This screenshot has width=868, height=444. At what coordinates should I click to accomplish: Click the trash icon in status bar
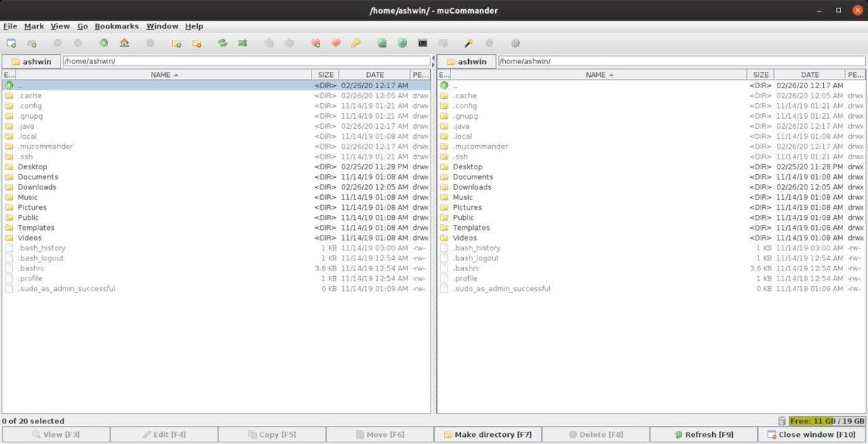782,421
